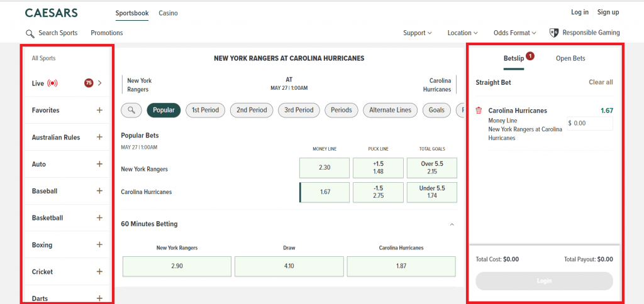Remove Carolina Hurricanes bet with trash icon
Viewport: 644px width, 304px height.
point(479,111)
